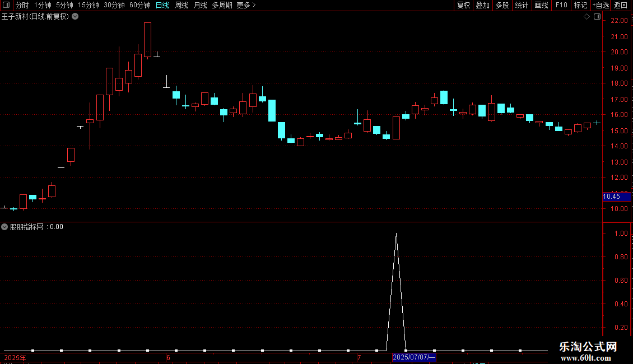Image resolution: width=633 pixels, height=364 pixels.
Task: Switch to 分时 time-sharing view
Action: (22, 5)
